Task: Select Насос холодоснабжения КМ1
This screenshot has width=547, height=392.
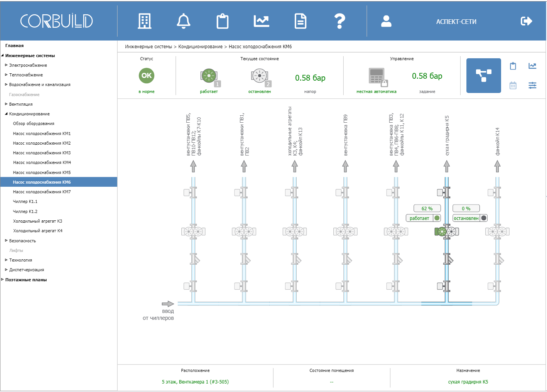Action: click(x=42, y=133)
